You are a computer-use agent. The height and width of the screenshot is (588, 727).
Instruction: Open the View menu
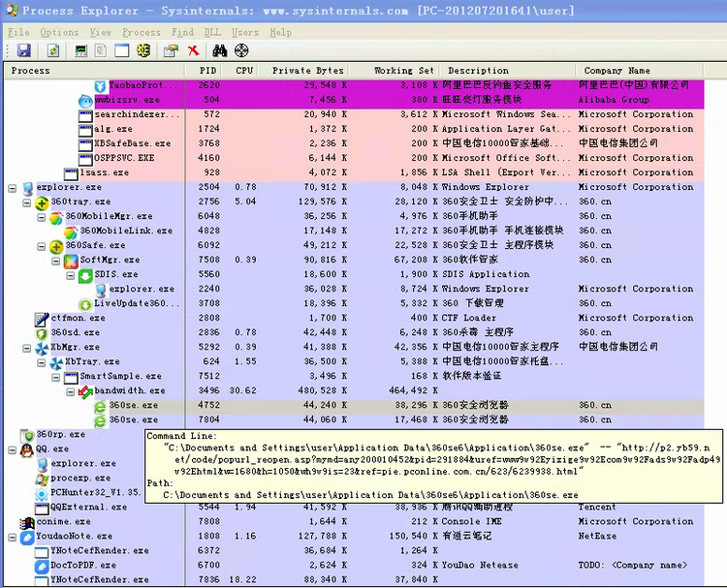[101, 32]
